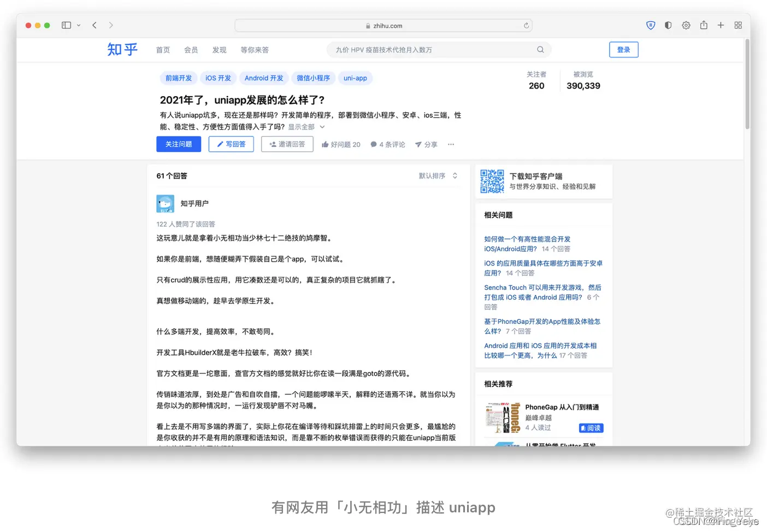The height and width of the screenshot is (532, 767).
Task: Select the uni-app topic tag
Action: (355, 78)
